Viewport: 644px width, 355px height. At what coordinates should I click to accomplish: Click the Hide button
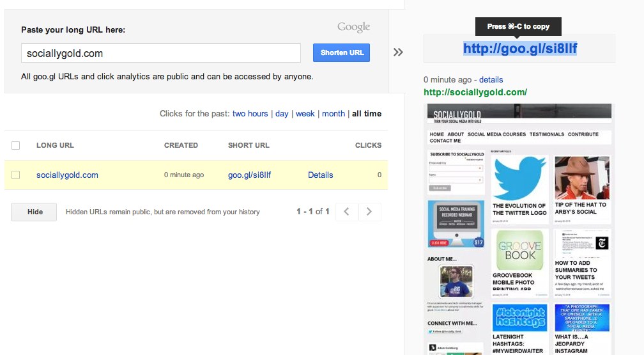tap(34, 212)
